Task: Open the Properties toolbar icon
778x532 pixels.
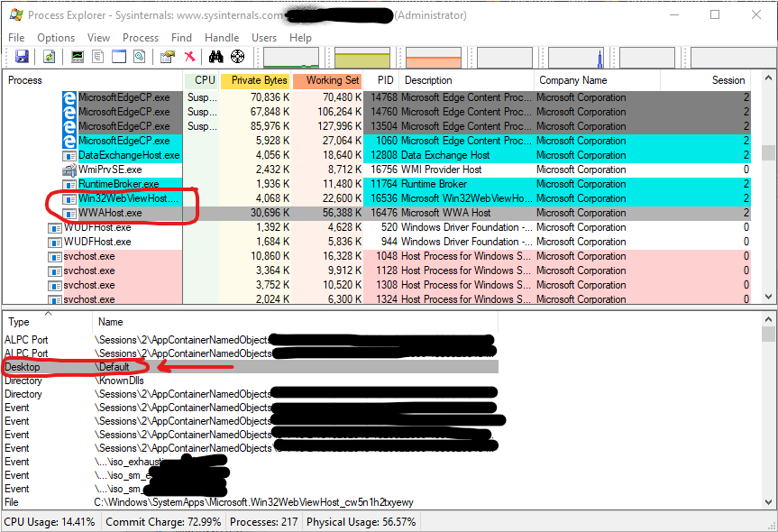Action: [168, 57]
